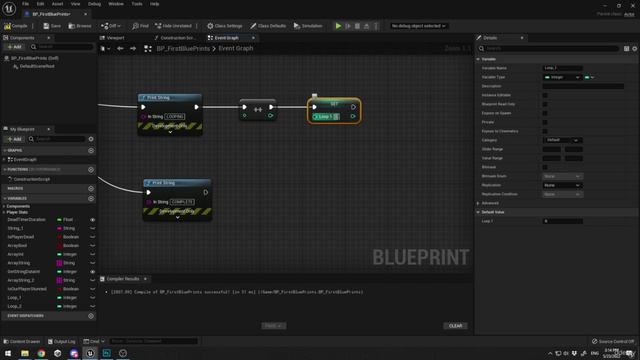Click Add in My Blueprint panel
The image size is (640, 360).
pyautogui.click(x=14, y=139)
